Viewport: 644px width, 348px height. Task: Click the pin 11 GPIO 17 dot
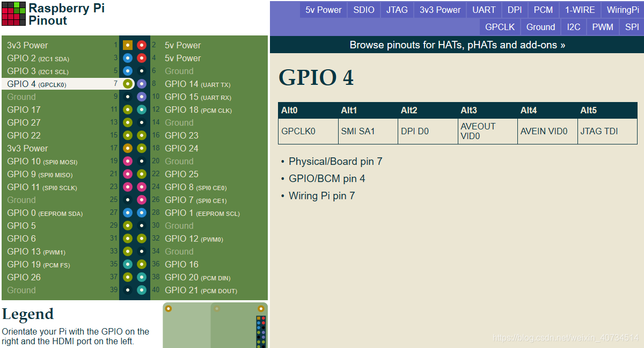pyautogui.click(x=128, y=110)
